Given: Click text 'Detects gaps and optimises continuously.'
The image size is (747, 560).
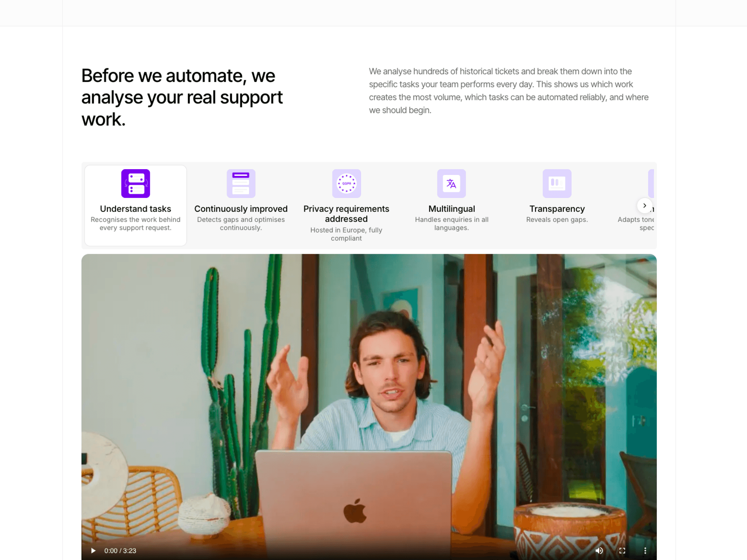Looking at the screenshot, I should point(241,223).
